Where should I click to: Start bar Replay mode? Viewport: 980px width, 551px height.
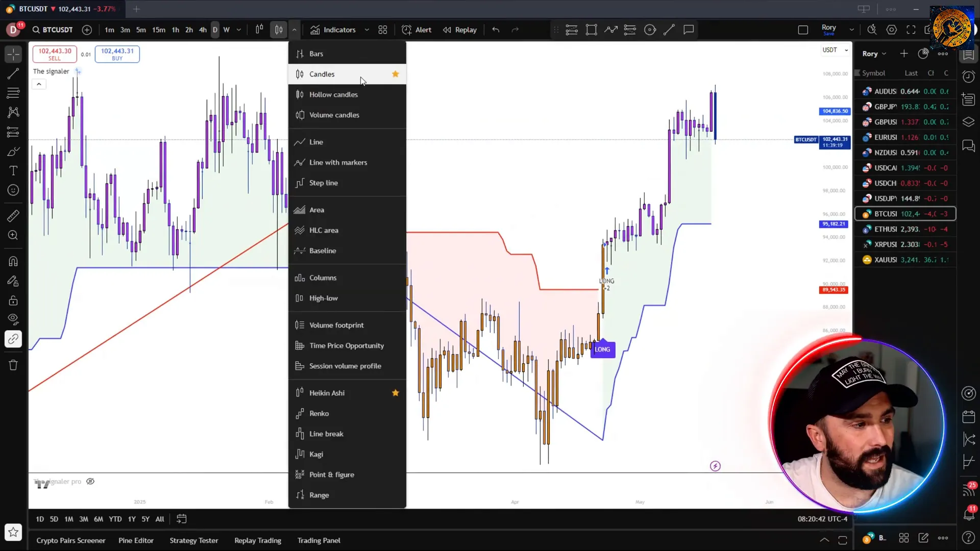point(459,30)
